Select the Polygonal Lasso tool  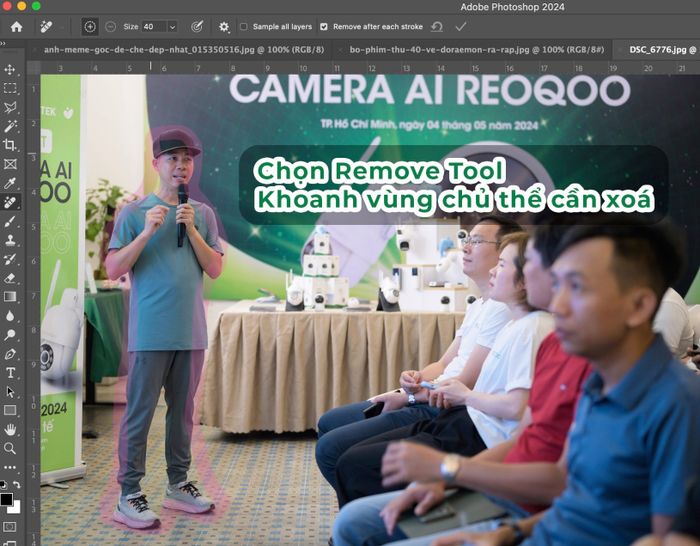(10, 107)
